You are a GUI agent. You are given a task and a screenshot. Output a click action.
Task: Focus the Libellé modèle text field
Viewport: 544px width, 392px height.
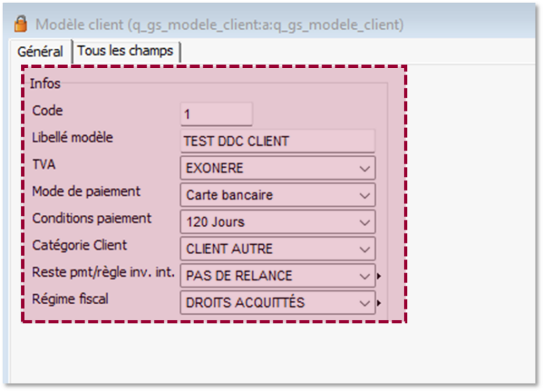tap(277, 141)
